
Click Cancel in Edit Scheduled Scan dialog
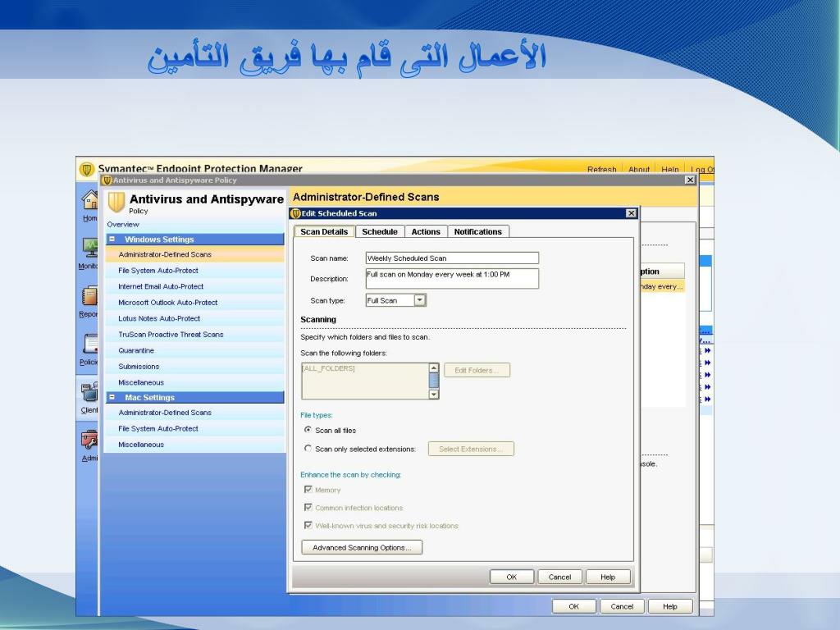[559, 577]
